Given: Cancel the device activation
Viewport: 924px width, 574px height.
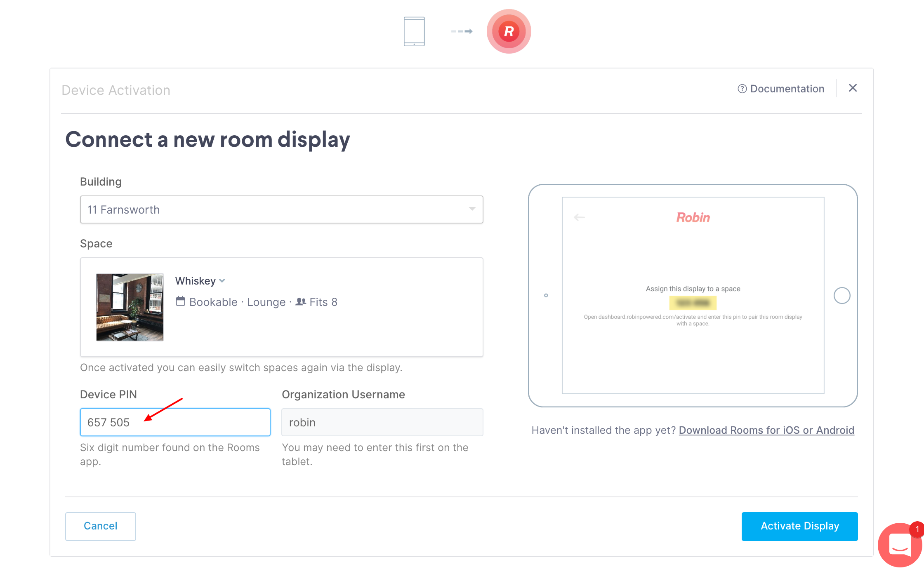Looking at the screenshot, I should (100, 526).
